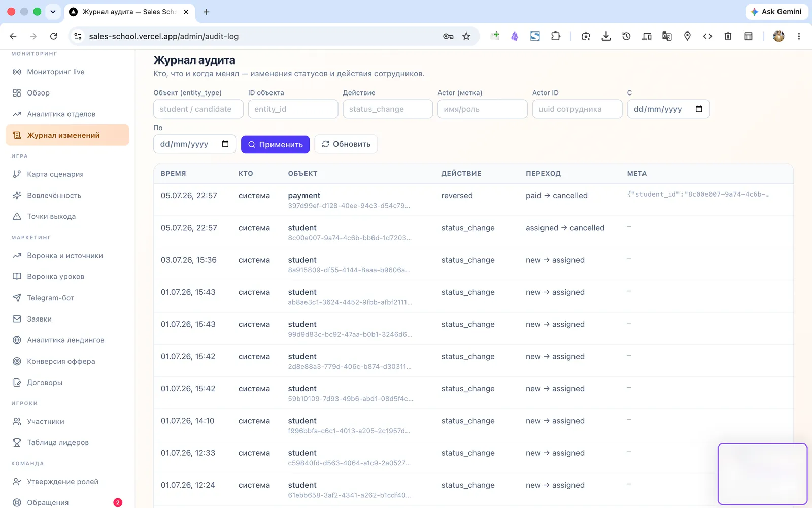This screenshot has height=508, width=812.
Task: Bookmark this page with star
Action: [466, 36]
